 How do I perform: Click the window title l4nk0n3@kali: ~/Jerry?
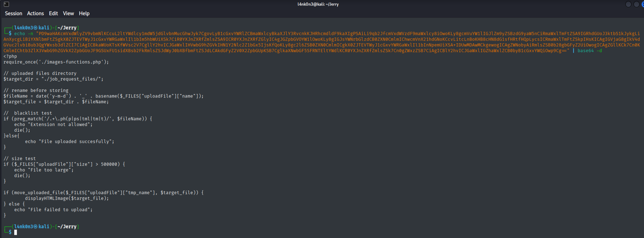pyautogui.click(x=318, y=4)
